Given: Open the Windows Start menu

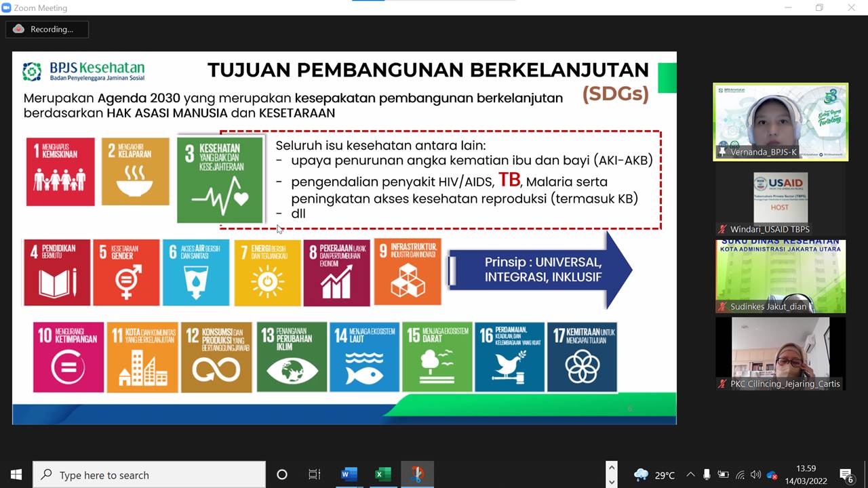Looking at the screenshot, I should [x=16, y=474].
